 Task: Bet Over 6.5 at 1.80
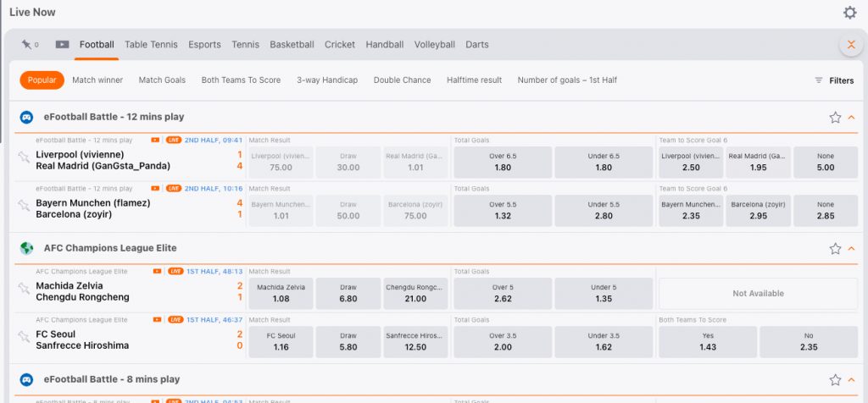pyautogui.click(x=503, y=162)
